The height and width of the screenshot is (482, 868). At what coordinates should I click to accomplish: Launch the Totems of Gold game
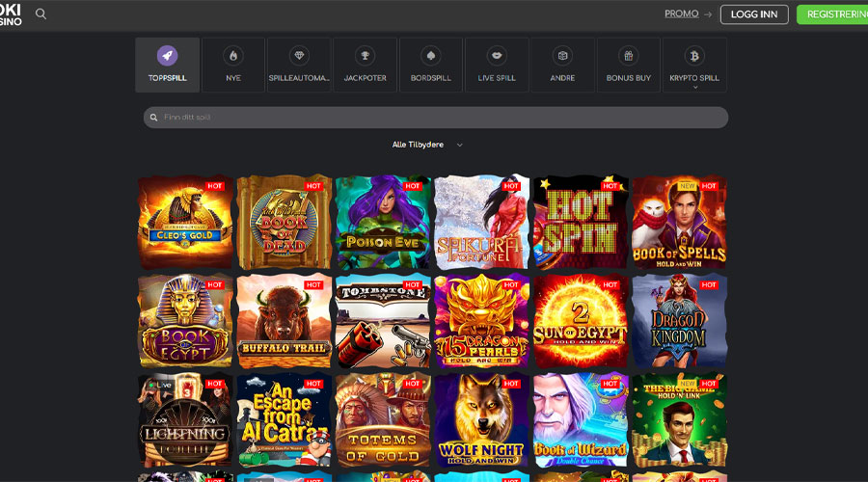click(383, 420)
